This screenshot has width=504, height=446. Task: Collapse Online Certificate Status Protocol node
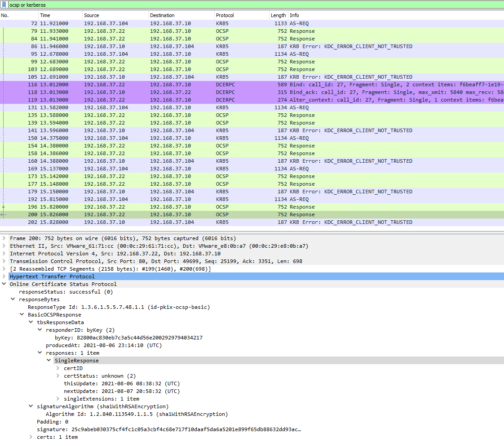(4, 284)
